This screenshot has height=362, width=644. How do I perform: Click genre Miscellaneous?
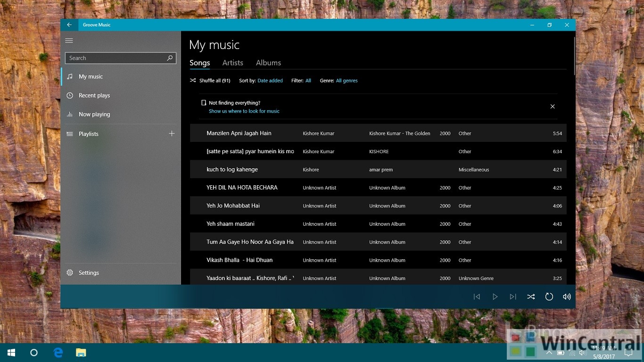tap(474, 170)
